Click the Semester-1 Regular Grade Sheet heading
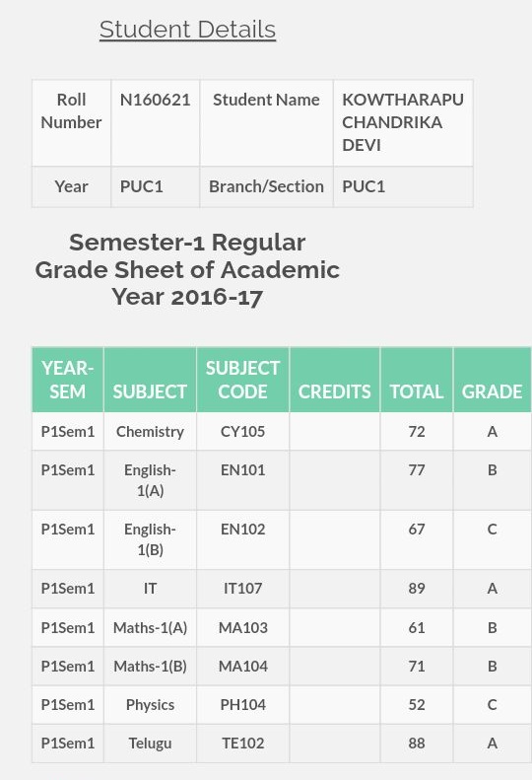Image resolution: width=532 pixels, height=780 pixels. pos(187,269)
